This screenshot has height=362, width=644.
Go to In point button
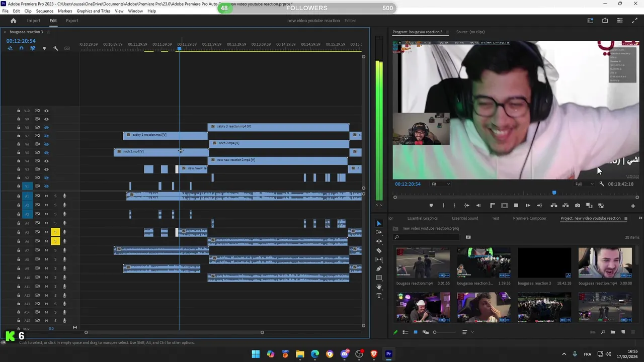click(x=467, y=206)
